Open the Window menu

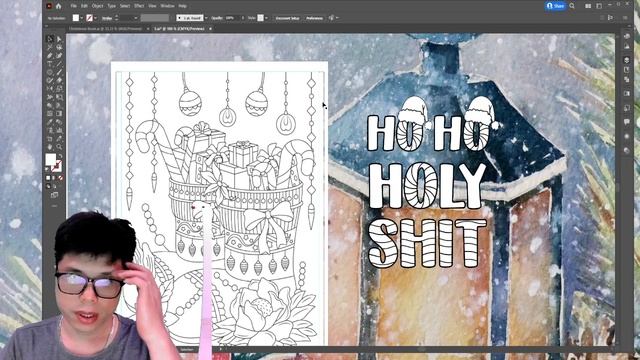[167, 6]
